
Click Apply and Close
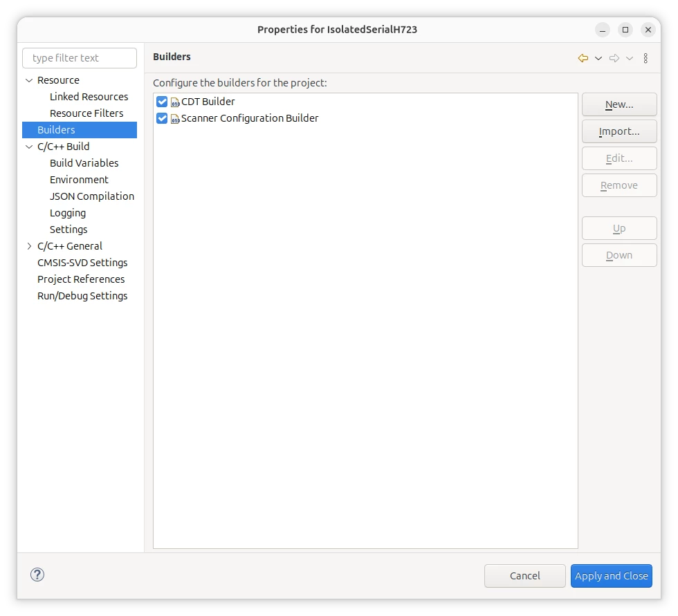612,576
